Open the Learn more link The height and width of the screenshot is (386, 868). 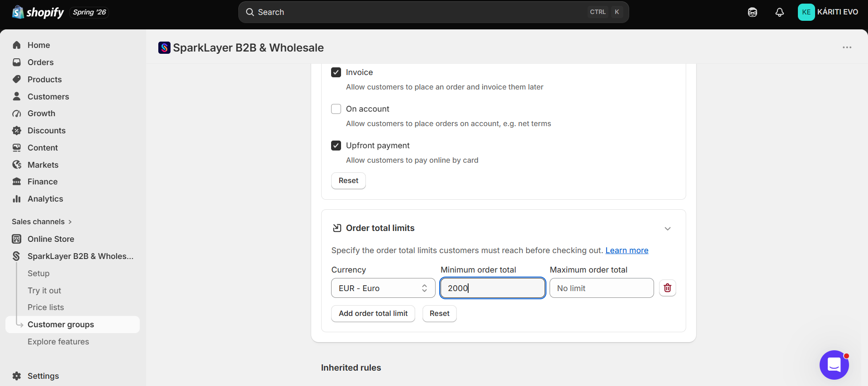(627, 250)
